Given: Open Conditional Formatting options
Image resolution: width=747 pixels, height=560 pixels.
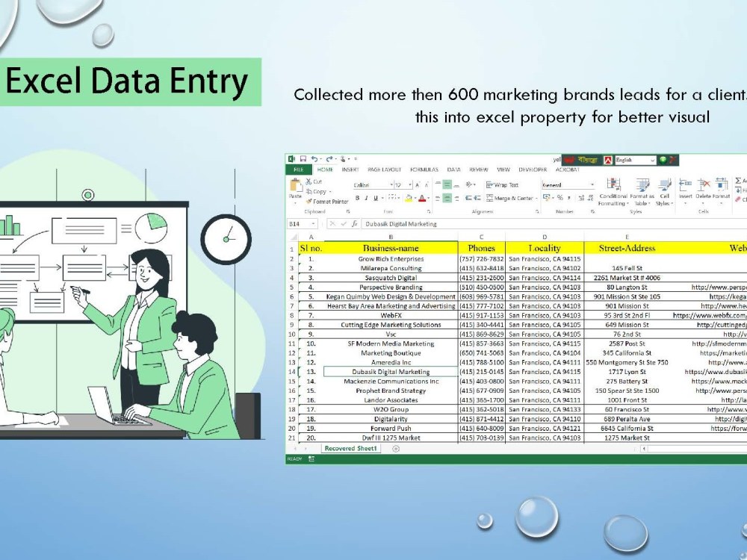Looking at the screenshot, I should [613, 188].
